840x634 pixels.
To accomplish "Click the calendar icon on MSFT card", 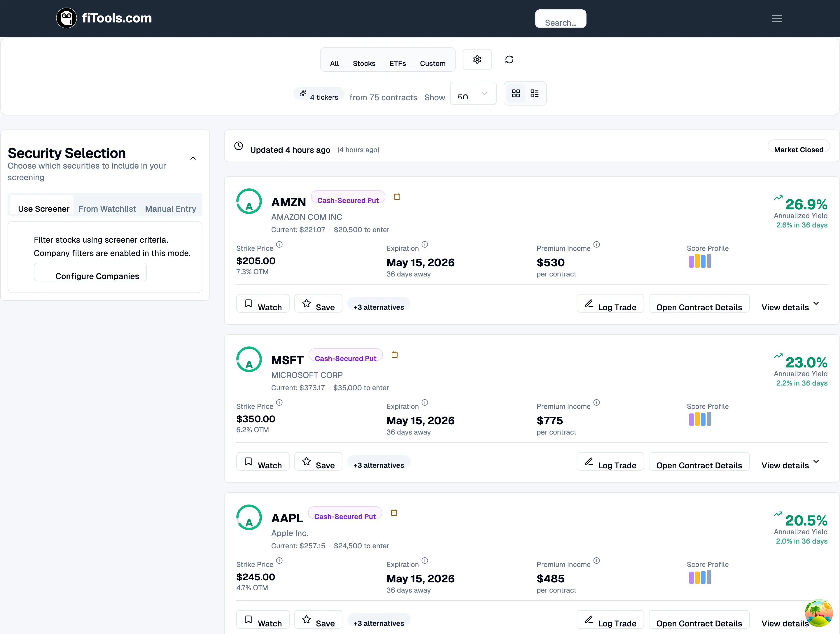I will 395,355.
